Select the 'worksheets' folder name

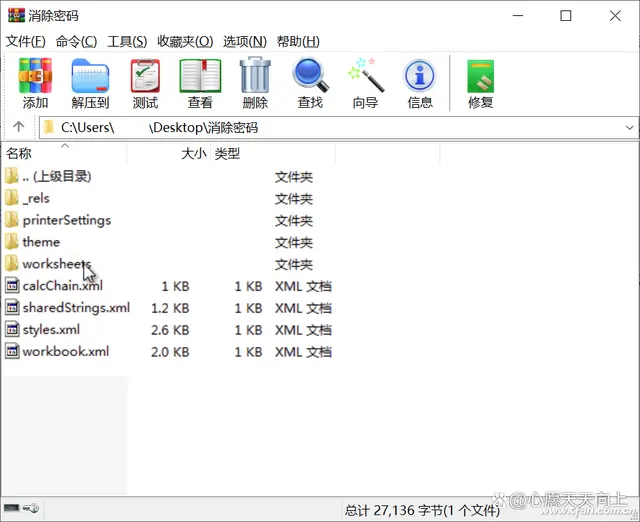[57, 264]
